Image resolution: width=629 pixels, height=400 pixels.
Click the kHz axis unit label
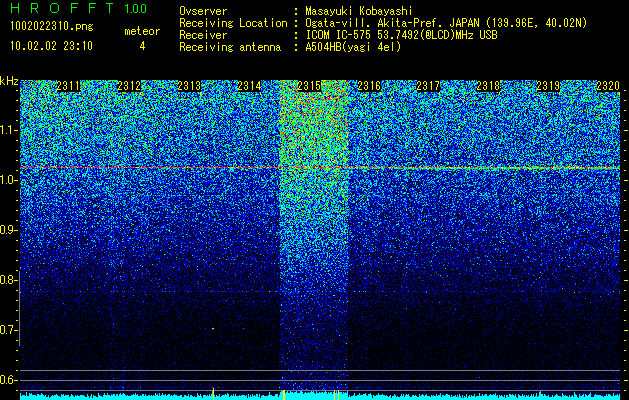pos(9,81)
